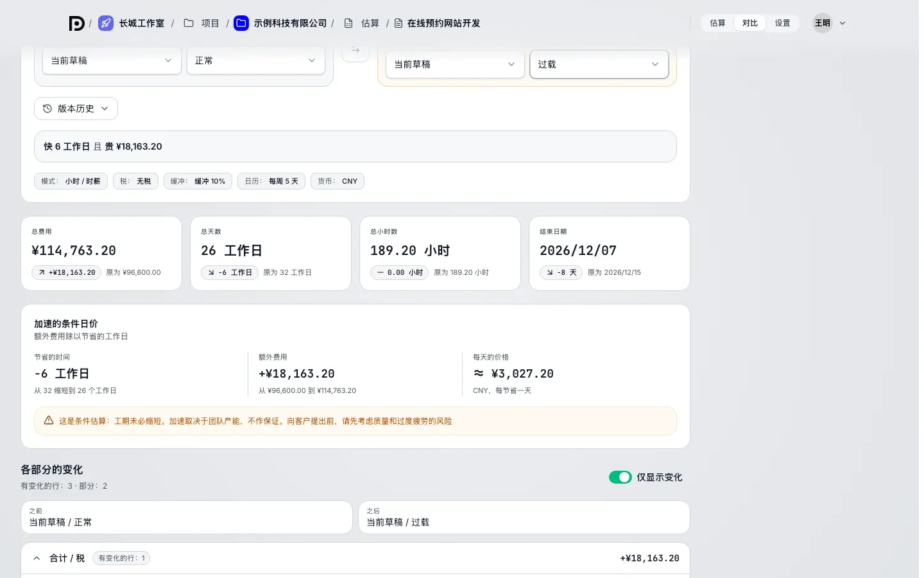Click the 日历: 每周 5 天 chip

point(271,181)
